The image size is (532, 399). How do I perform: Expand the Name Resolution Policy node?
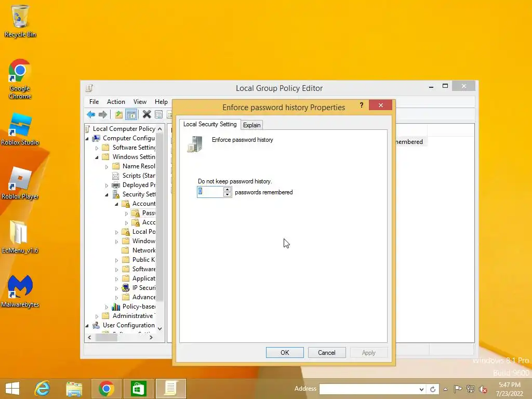(x=107, y=167)
